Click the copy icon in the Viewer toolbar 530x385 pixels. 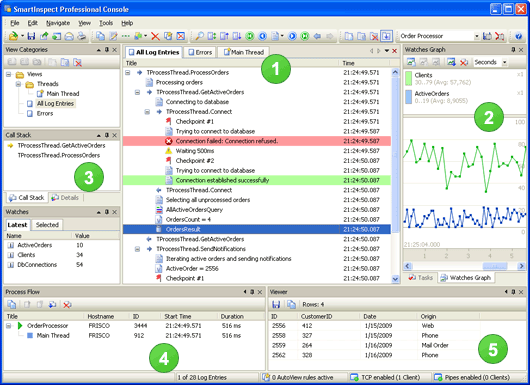(x=291, y=304)
